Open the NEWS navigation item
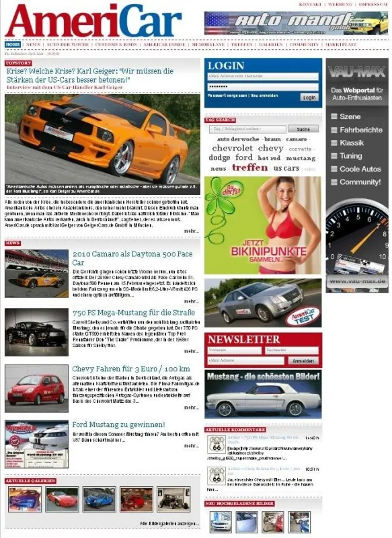 pos(33,44)
